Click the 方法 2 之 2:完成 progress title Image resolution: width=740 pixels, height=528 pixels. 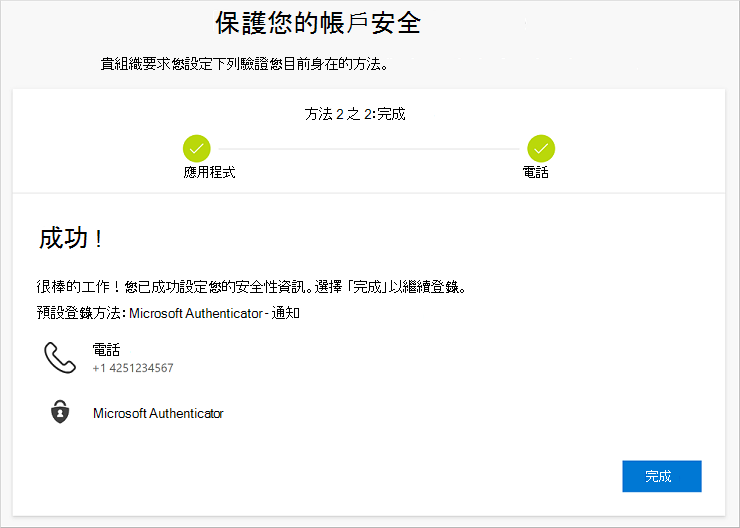(355, 114)
